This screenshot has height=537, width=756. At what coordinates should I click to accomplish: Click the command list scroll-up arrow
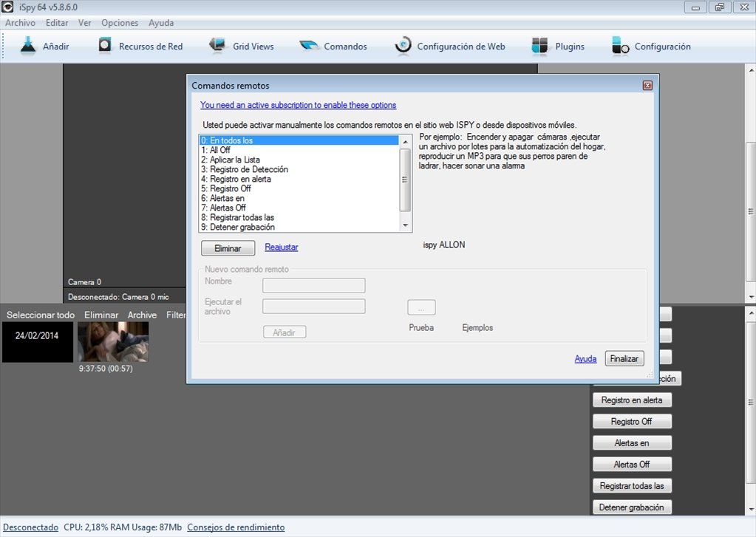click(405, 142)
